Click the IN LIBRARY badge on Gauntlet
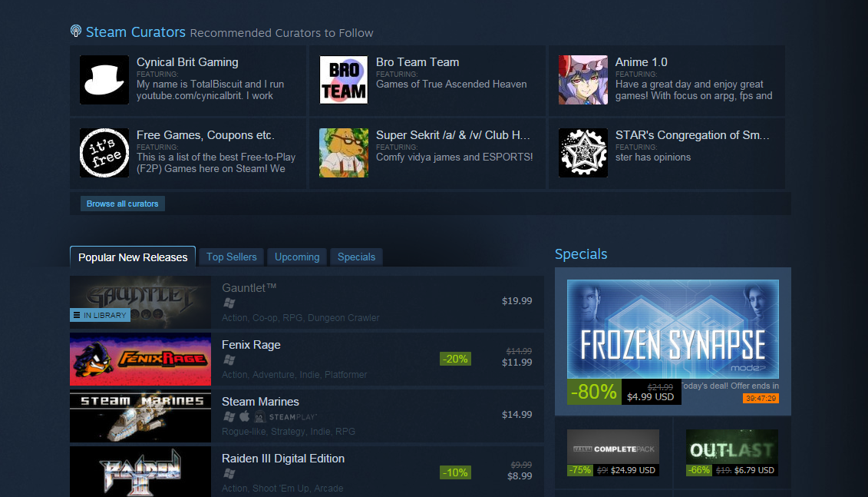The image size is (868, 497). (x=101, y=315)
